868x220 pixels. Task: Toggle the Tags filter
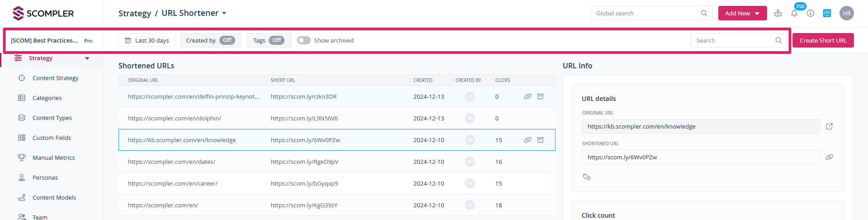tap(276, 40)
